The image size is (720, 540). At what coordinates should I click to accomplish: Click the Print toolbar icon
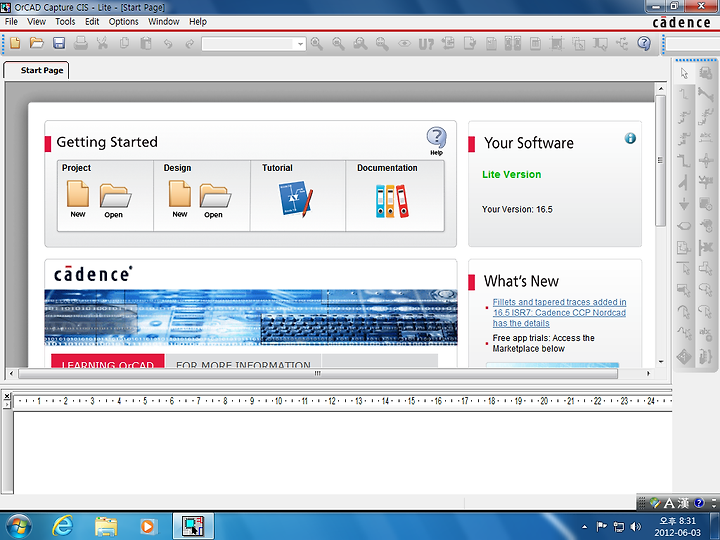[81, 43]
